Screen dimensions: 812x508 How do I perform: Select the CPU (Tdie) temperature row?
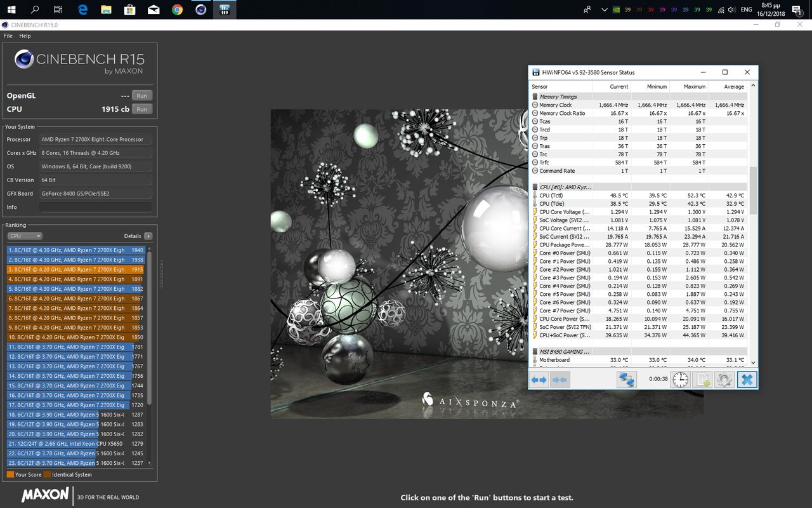639,204
